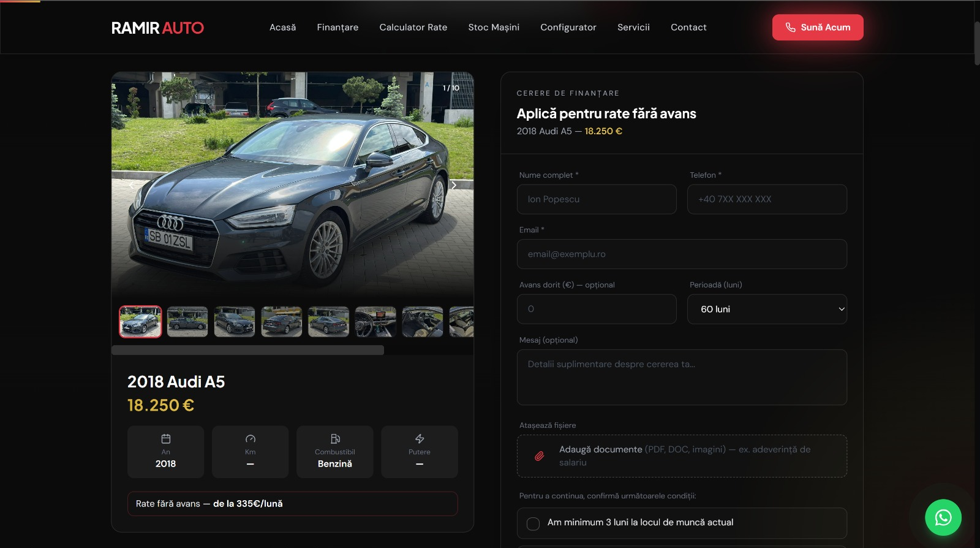The height and width of the screenshot is (548, 980).
Task: Select the fifth gallery thumbnail
Action: click(x=328, y=322)
